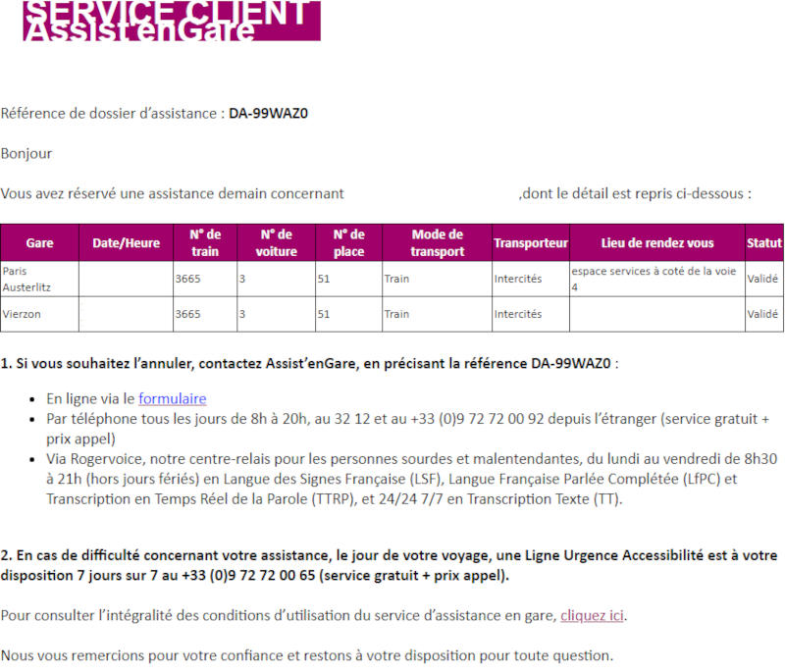Image resolution: width=785 pixels, height=672 pixels.
Task: Click the N° de train column header
Action: tap(205, 243)
